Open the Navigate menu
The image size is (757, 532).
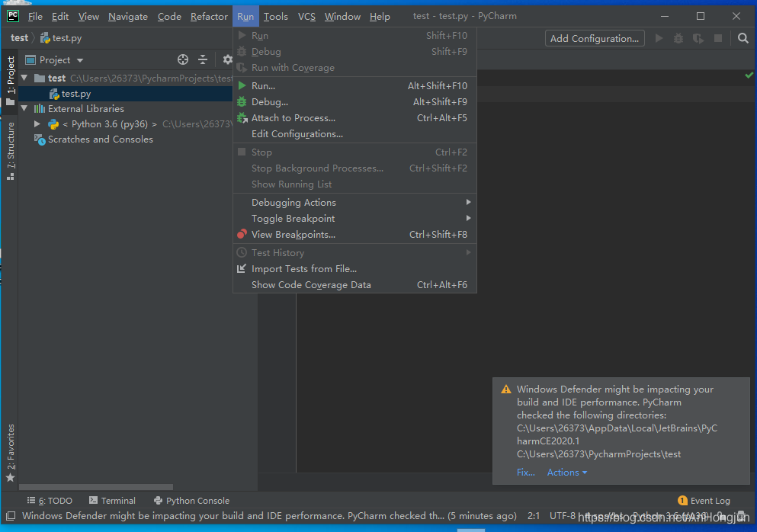click(x=128, y=17)
